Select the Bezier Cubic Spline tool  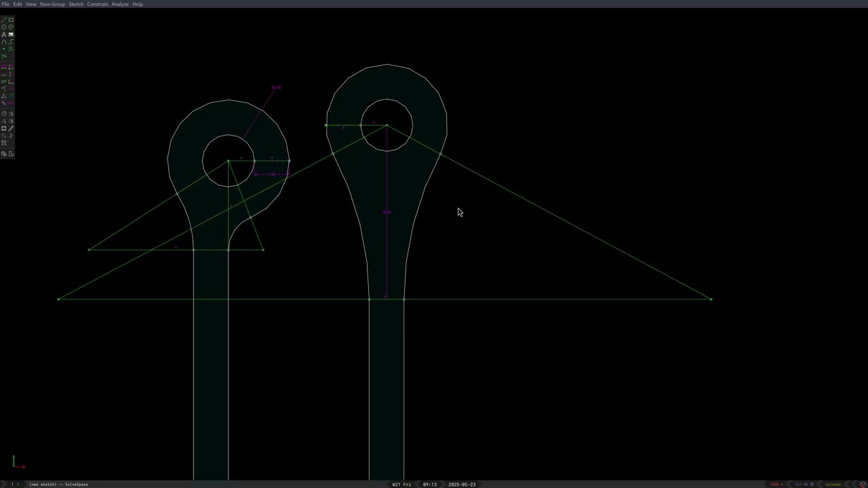tap(11, 41)
